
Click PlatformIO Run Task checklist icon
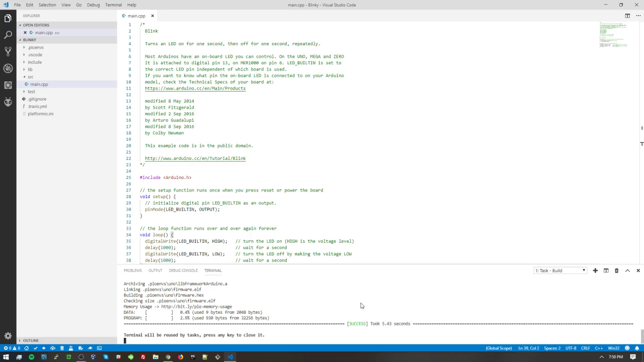click(80, 348)
